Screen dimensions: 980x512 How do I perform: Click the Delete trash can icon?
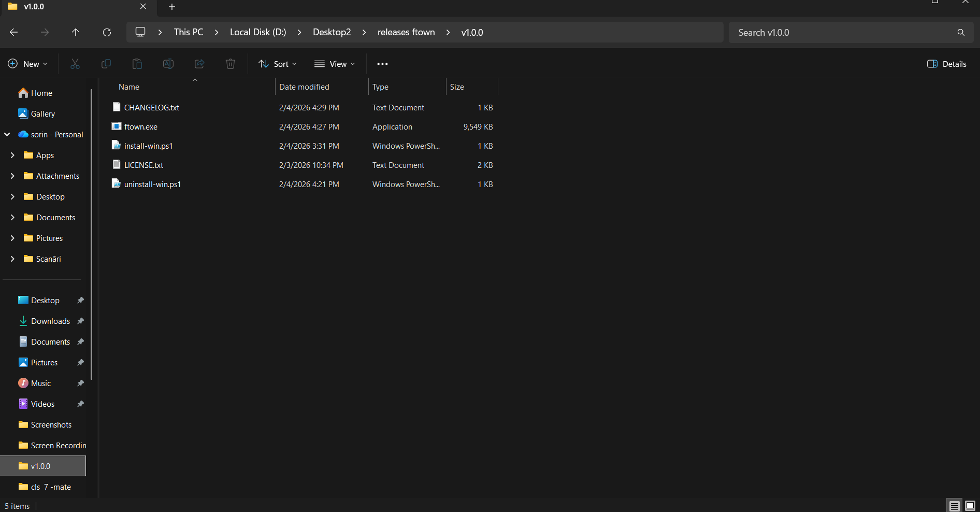(230, 64)
